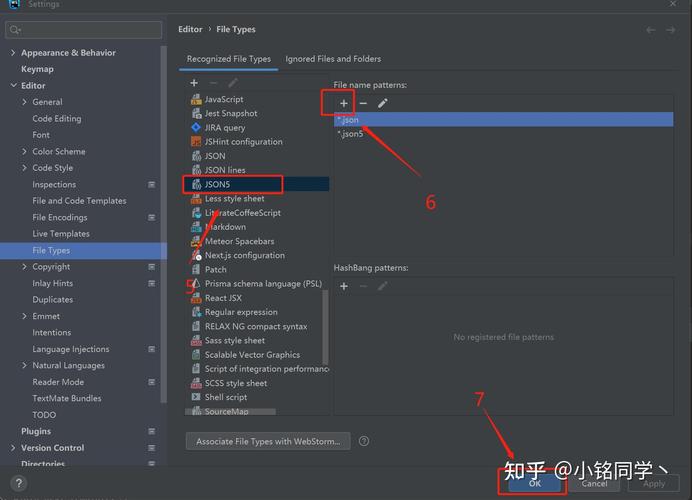Click the add file name pattern plus icon
The height and width of the screenshot is (500, 692).
[343, 103]
